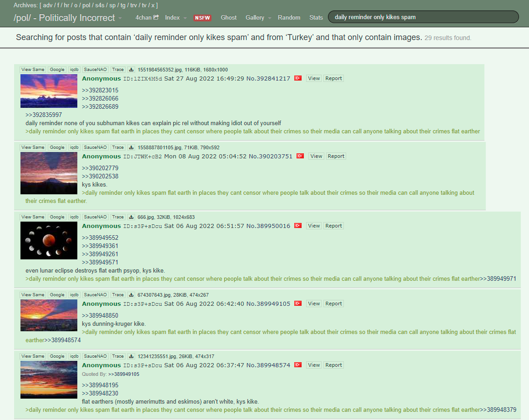Follow quote link >>389948379

coord(498,410)
